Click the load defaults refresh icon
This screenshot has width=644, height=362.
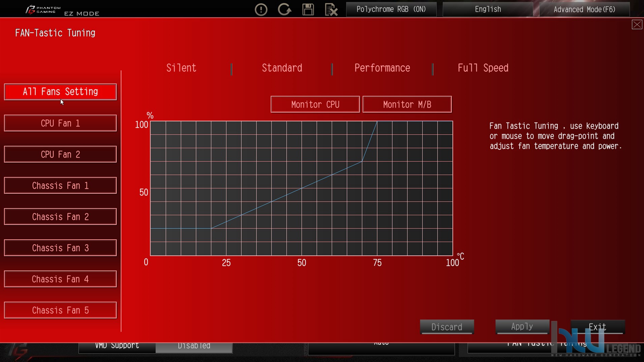click(x=285, y=9)
